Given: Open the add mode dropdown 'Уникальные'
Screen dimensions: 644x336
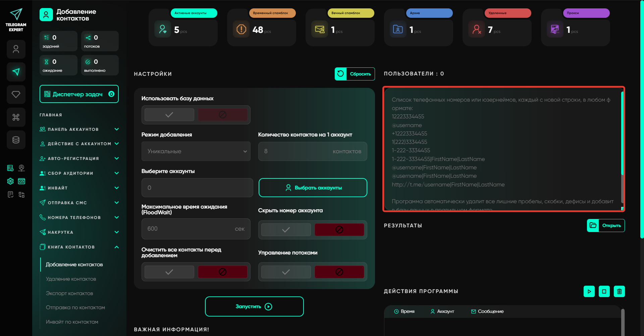Looking at the screenshot, I should (x=196, y=151).
